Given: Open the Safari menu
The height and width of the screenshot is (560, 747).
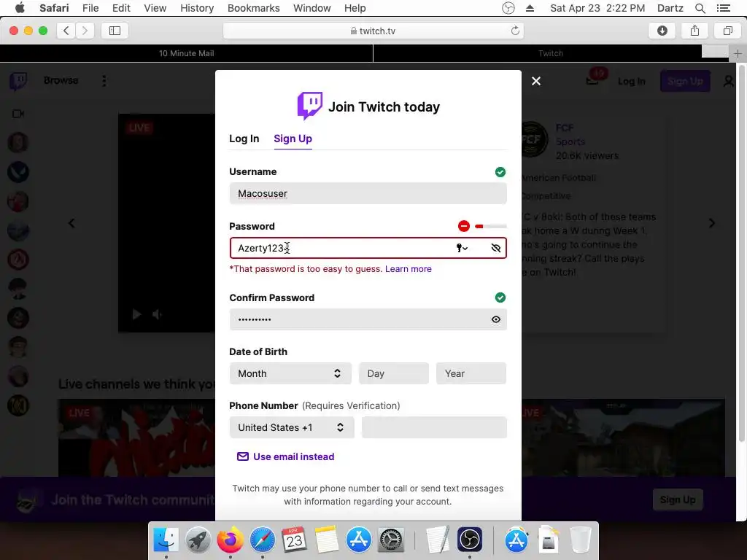Looking at the screenshot, I should 54,8.
